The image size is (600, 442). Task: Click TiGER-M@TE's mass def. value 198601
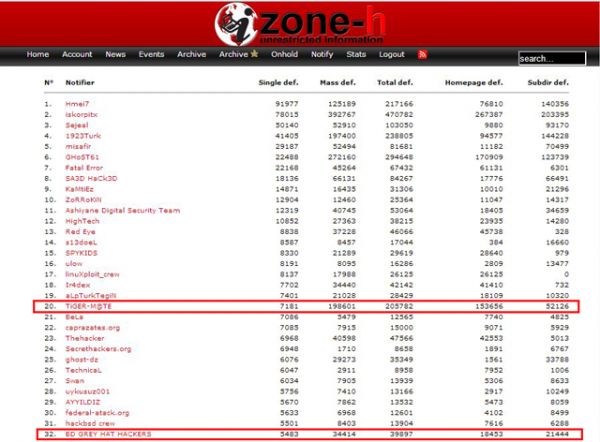click(x=342, y=307)
